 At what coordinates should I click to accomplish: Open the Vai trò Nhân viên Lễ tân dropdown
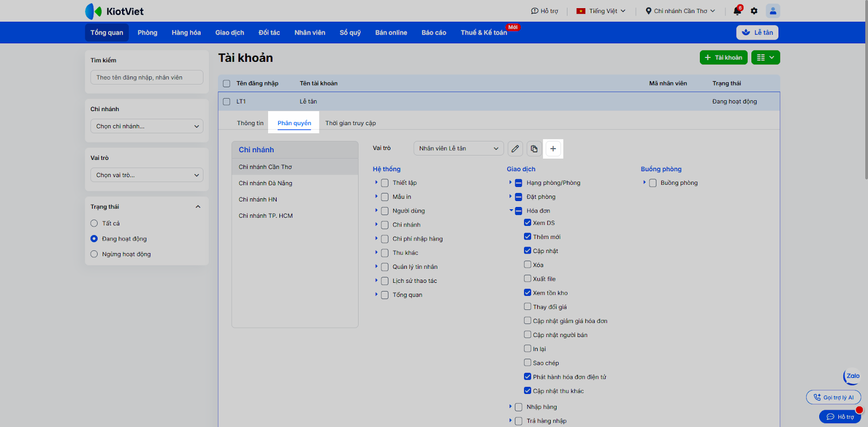coord(459,148)
